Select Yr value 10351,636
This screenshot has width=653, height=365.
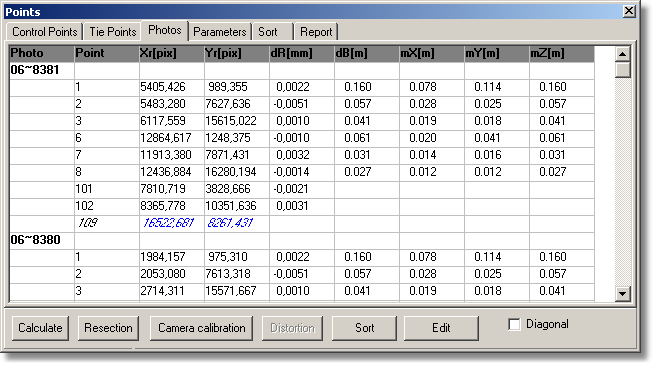click(231, 206)
